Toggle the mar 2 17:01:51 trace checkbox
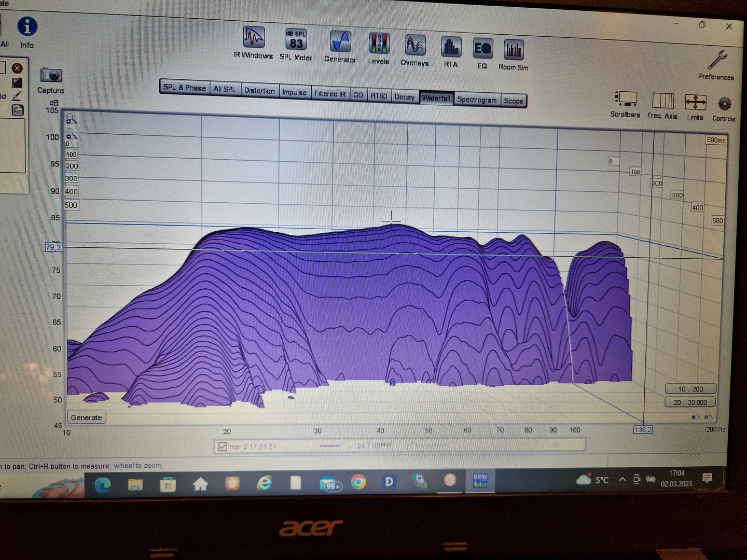The height and width of the screenshot is (560, 747). click(x=223, y=446)
